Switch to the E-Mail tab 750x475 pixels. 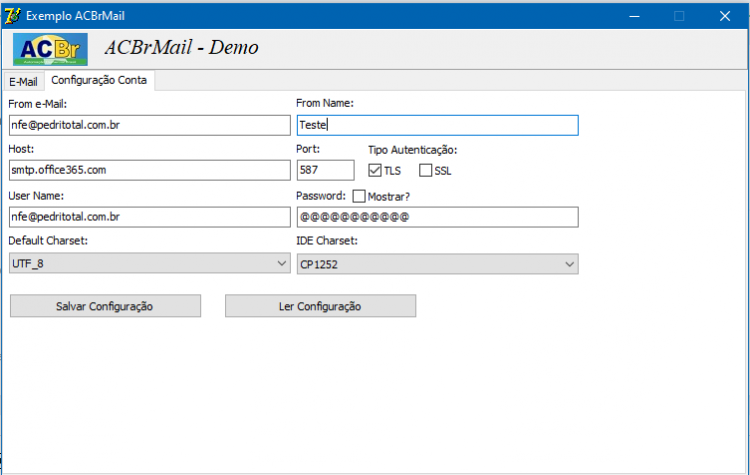click(x=23, y=82)
